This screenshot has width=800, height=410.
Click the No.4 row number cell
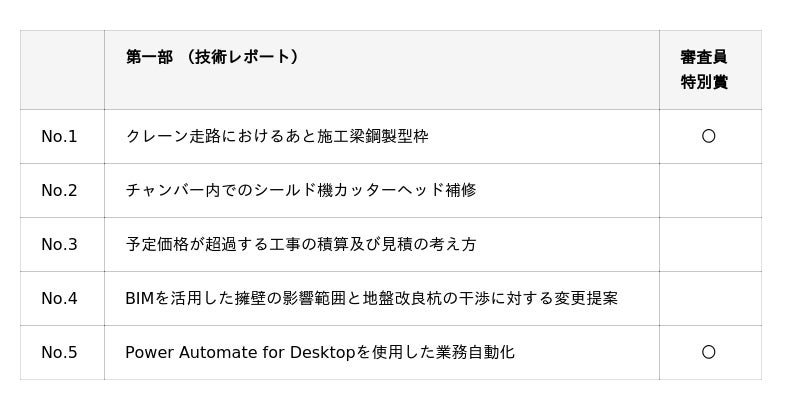coord(59,298)
